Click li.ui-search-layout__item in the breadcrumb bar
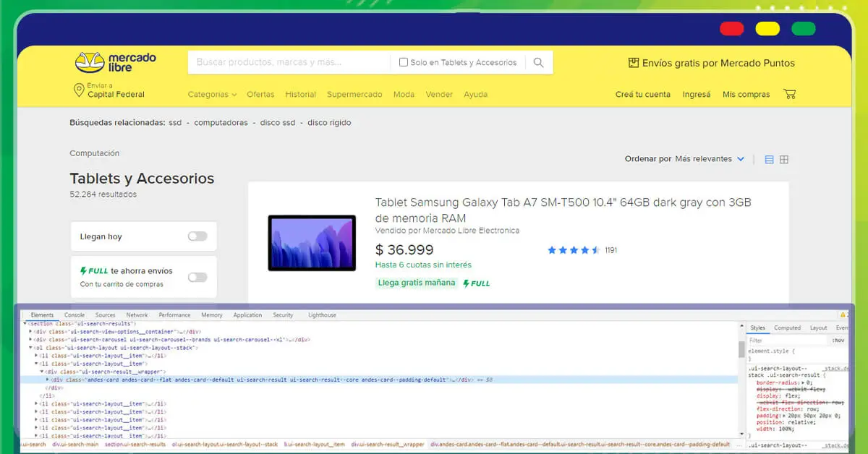This screenshot has height=454, width=868. [315, 445]
